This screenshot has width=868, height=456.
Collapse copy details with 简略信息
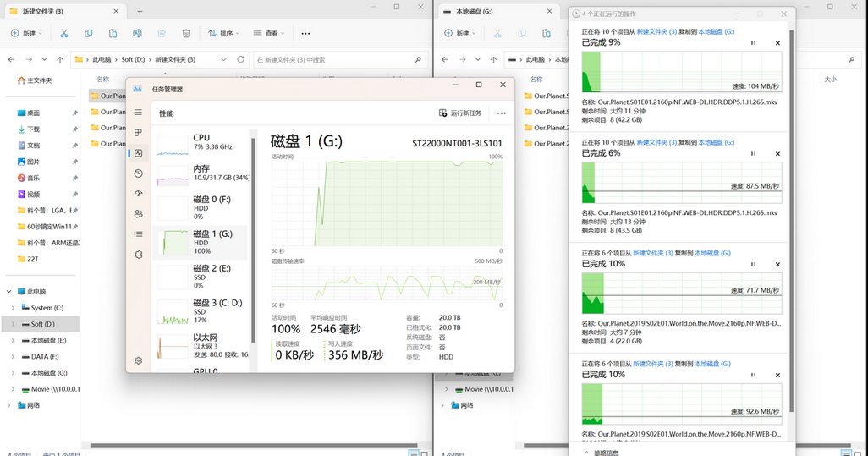click(x=602, y=453)
